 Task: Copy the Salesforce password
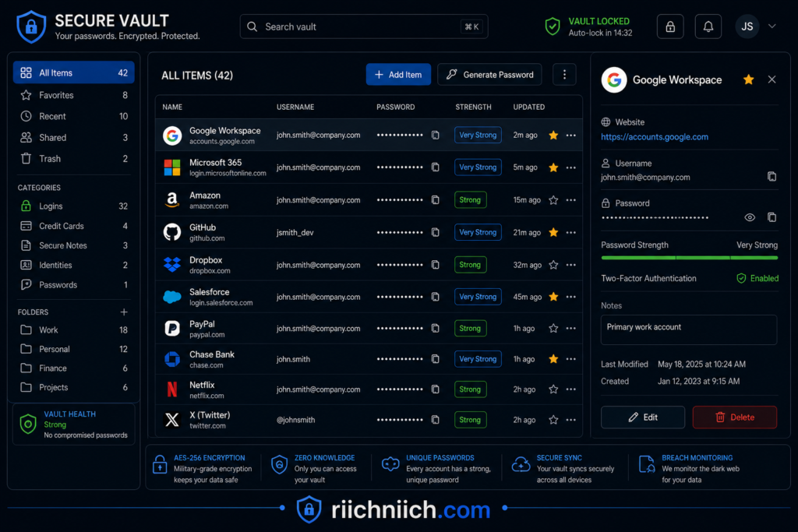point(436,297)
